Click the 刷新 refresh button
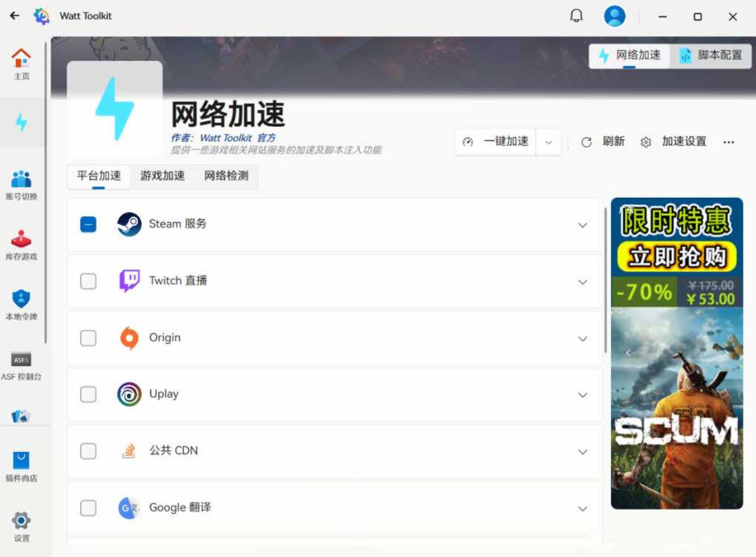The width and height of the screenshot is (756, 557). [x=603, y=142]
